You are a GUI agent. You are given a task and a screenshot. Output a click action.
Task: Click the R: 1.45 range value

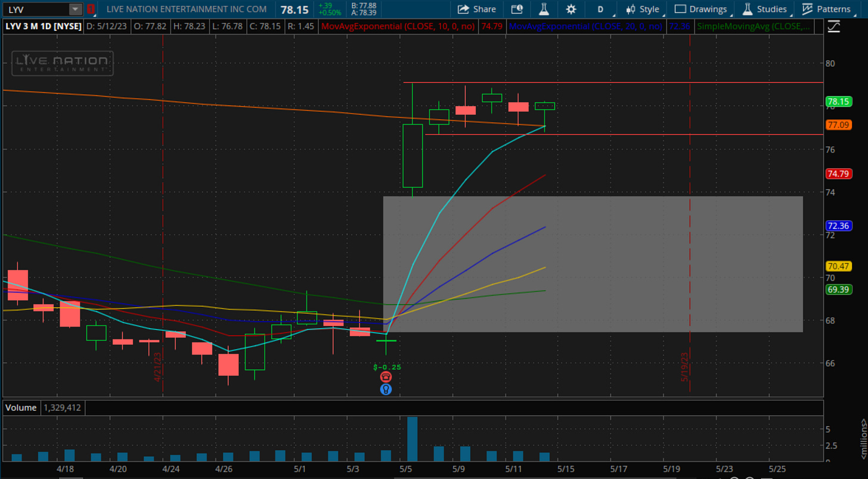point(300,26)
